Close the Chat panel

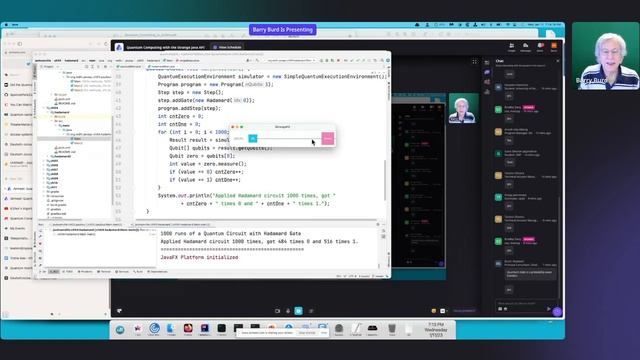point(558,61)
